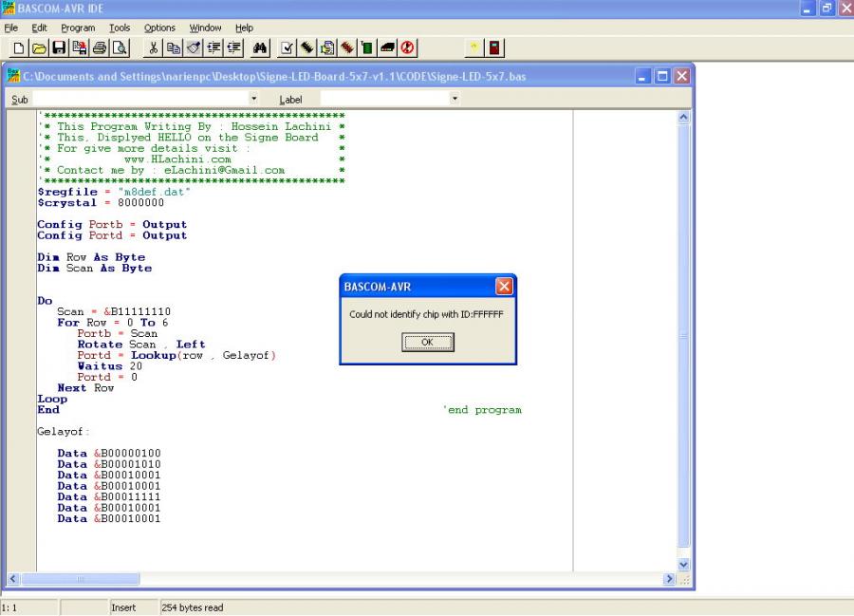Click the horizontal scrollbar right arrow
Screen dimensions: 854x616
tap(669, 579)
